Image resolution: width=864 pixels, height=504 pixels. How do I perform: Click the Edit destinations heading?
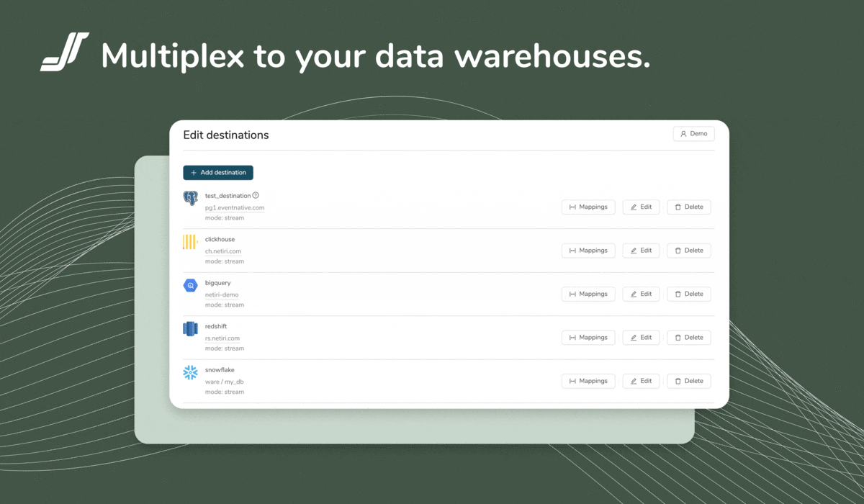[x=226, y=135]
